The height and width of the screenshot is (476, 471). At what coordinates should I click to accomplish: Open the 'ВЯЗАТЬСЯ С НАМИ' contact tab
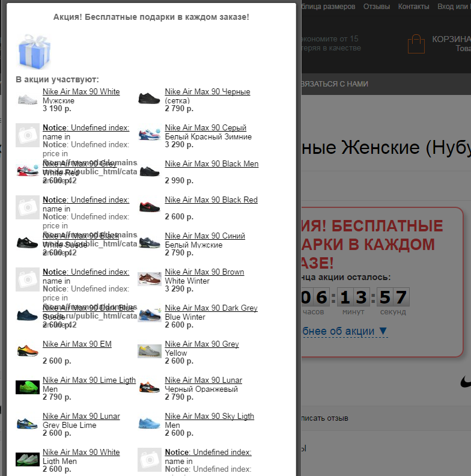point(335,84)
